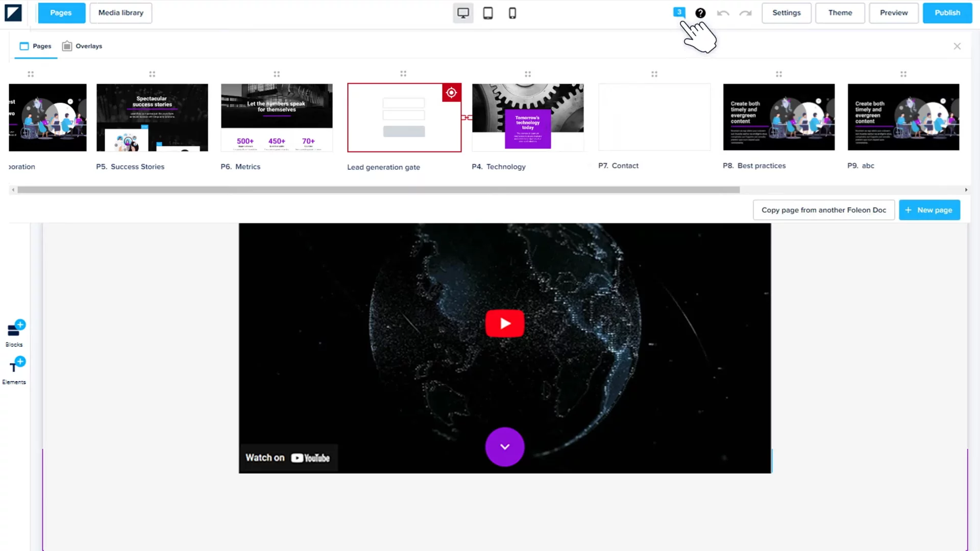Click the redo arrow icon
The width and height of the screenshot is (980, 551).
(x=745, y=13)
